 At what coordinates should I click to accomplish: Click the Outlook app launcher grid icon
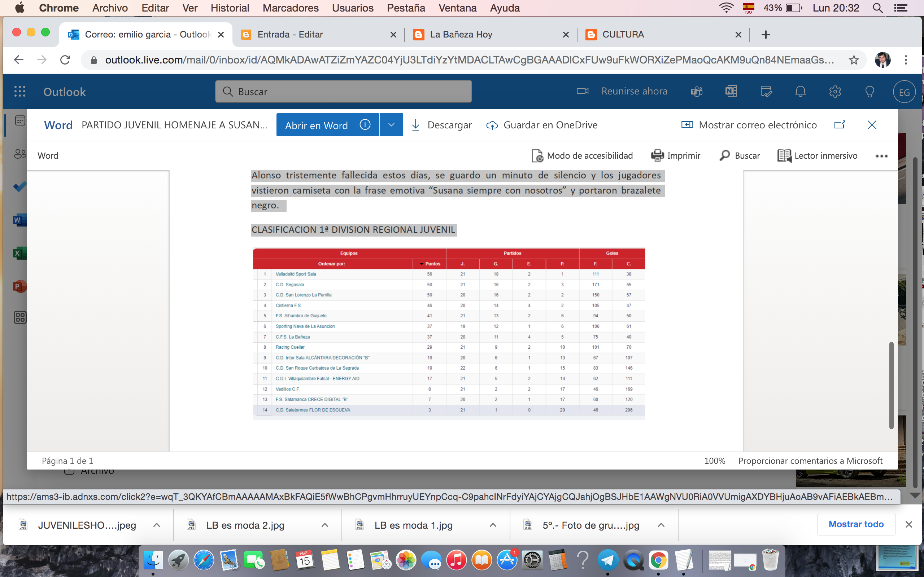[20, 92]
